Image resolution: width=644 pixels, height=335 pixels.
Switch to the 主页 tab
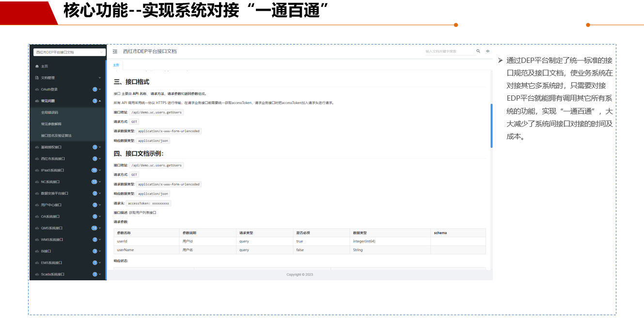(x=116, y=65)
